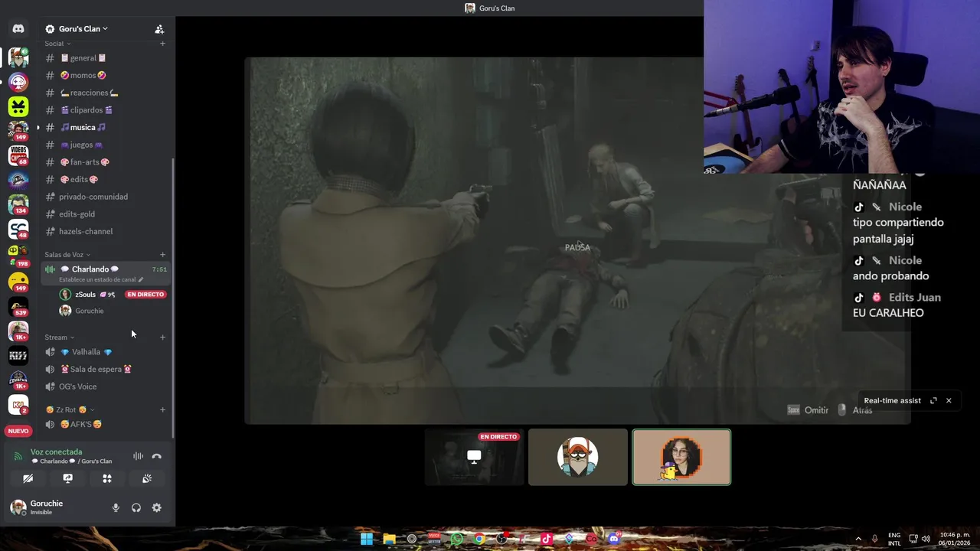This screenshot has height=551, width=980.
Task: Add channel to Salas de Voz category
Action: (162, 255)
